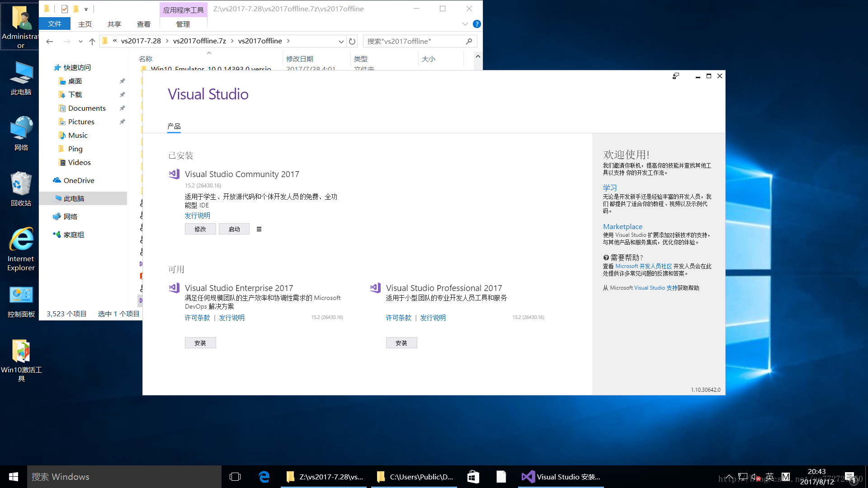Open the Administrator desktop folder icon
This screenshot has width=868, height=488.
pos(21,26)
